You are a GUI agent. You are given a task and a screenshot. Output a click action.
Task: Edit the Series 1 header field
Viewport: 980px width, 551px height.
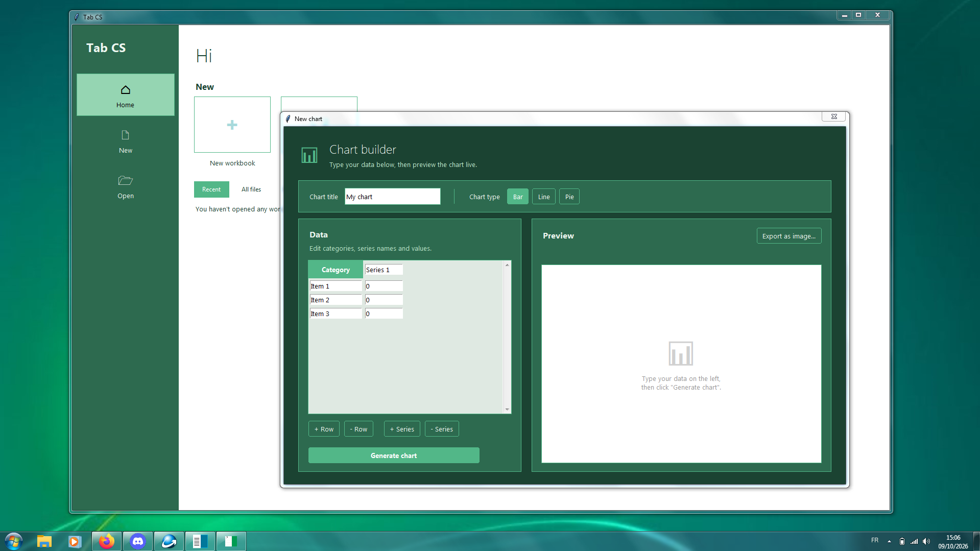[384, 270]
